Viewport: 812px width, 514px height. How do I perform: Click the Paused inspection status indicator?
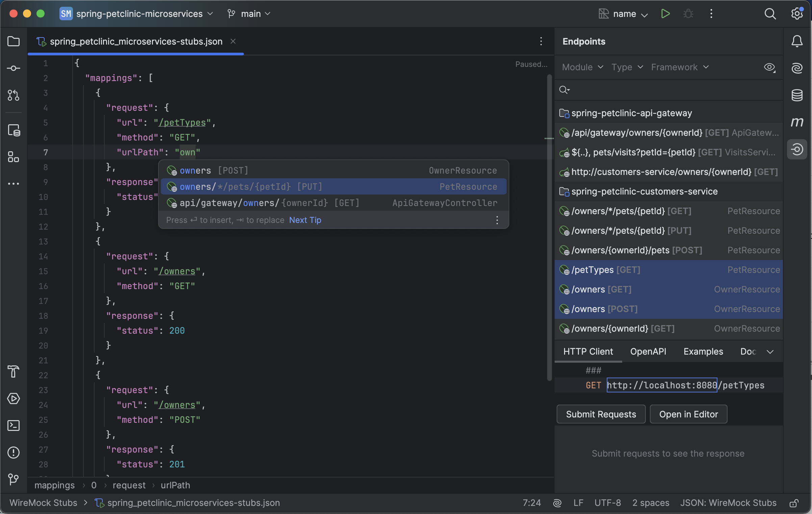click(531, 64)
